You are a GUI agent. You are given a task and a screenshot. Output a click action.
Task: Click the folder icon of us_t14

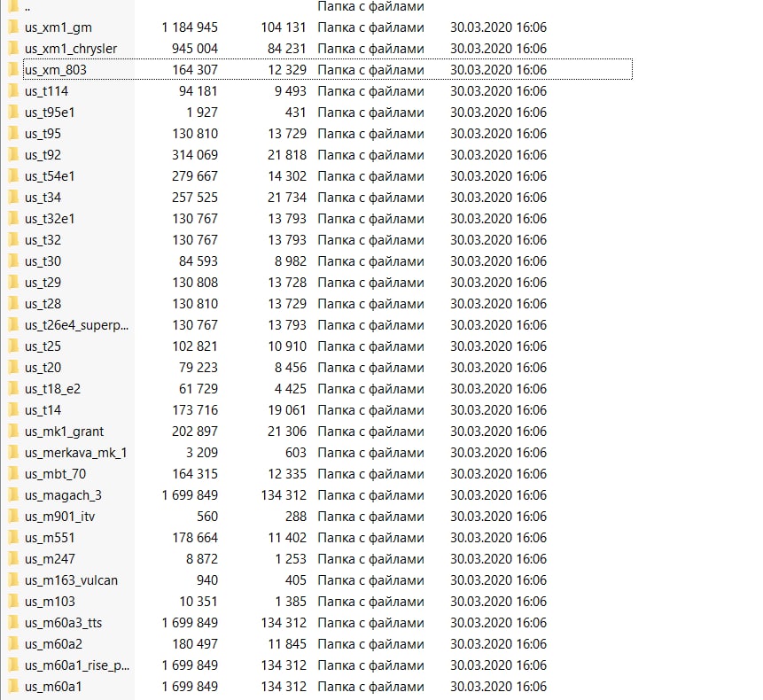(13, 409)
